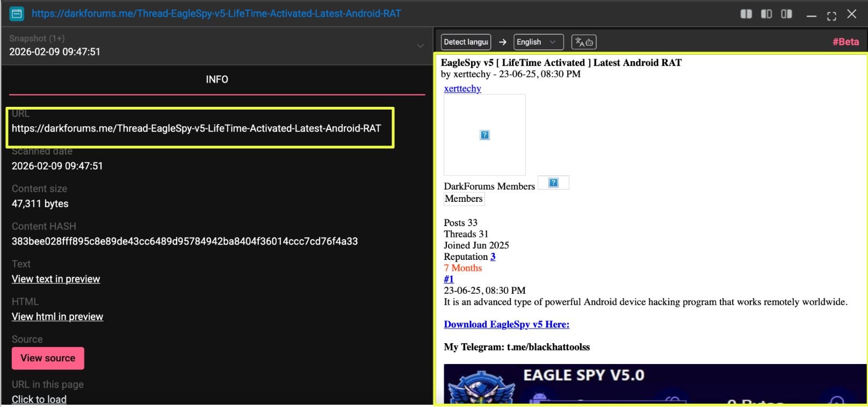Click the AI translate icon button
This screenshot has height=407, width=868.
pos(584,42)
